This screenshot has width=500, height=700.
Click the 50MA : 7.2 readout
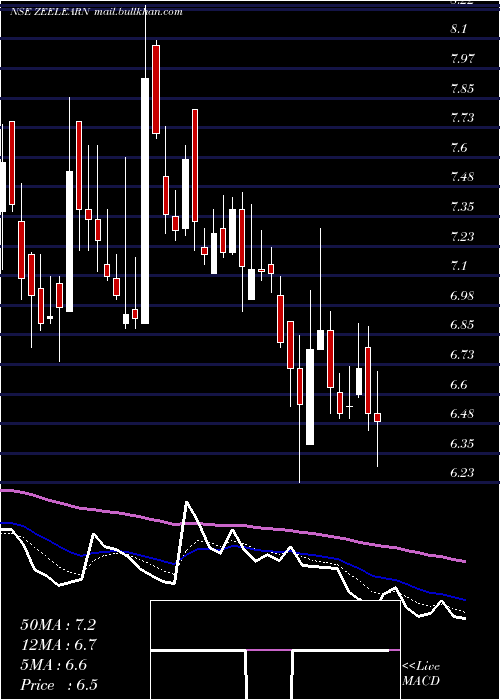coord(58,625)
